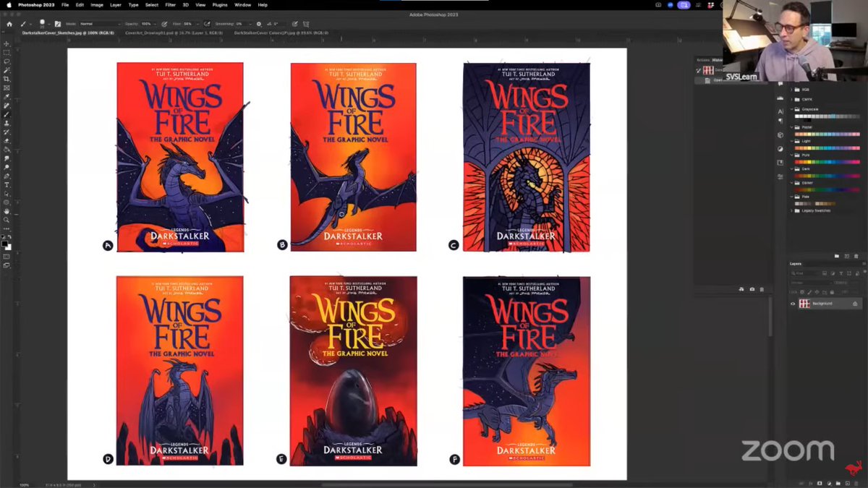Viewport: 868px width, 488px height.
Task: Create new snapshot with History camera icon
Action: pos(752,289)
